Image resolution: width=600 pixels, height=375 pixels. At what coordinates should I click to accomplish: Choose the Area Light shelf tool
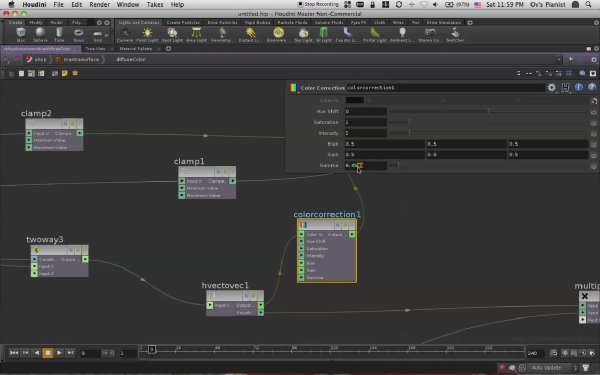(x=196, y=34)
